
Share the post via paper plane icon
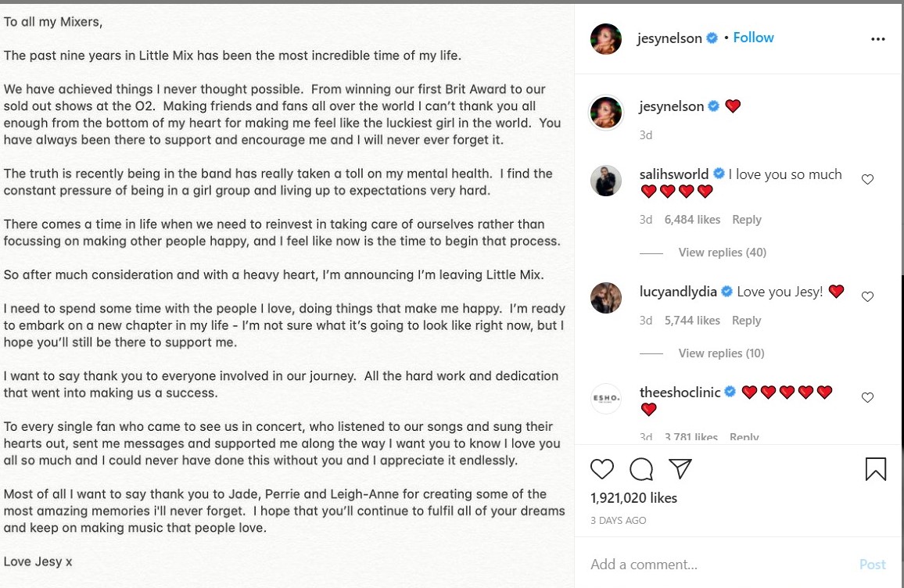pyautogui.click(x=680, y=468)
